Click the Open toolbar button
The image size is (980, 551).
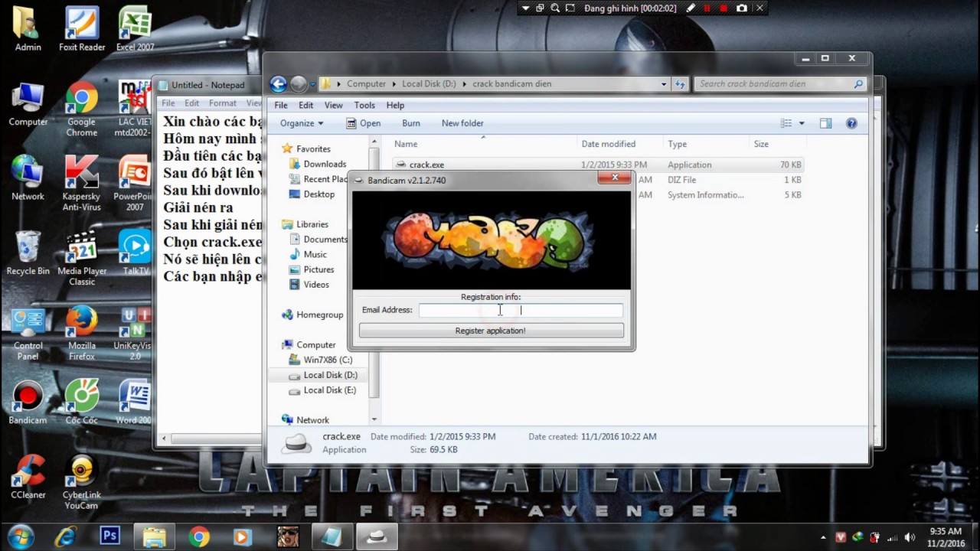point(364,123)
